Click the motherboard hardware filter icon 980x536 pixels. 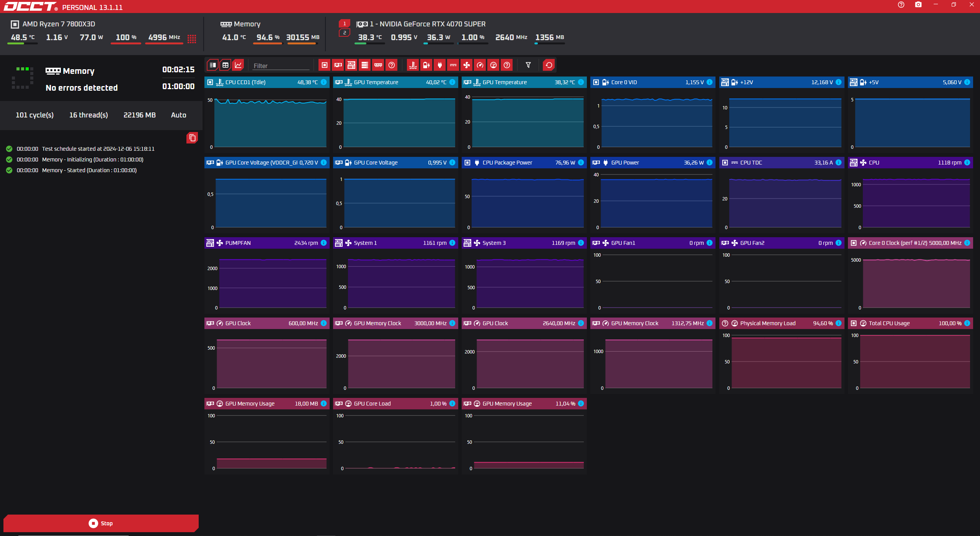coord(351,65)
